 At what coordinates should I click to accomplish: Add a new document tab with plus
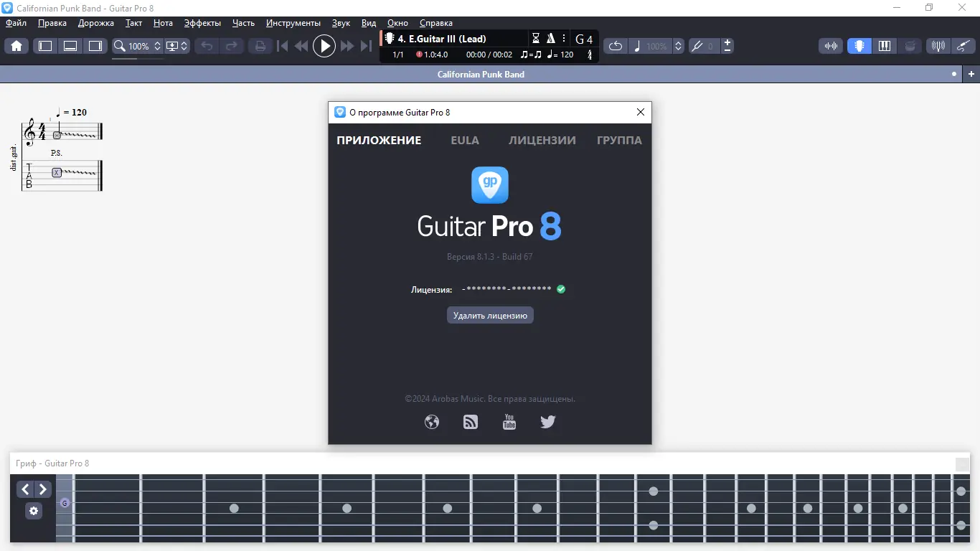[x=971, y=74]
